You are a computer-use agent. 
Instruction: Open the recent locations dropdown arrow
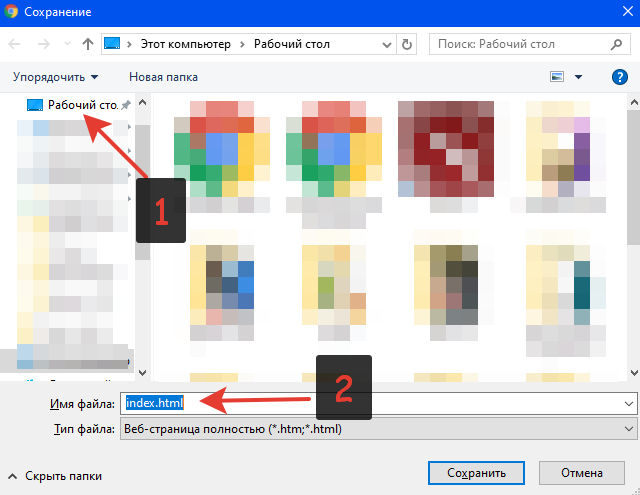pyautogui.click(x=67, y=44)
